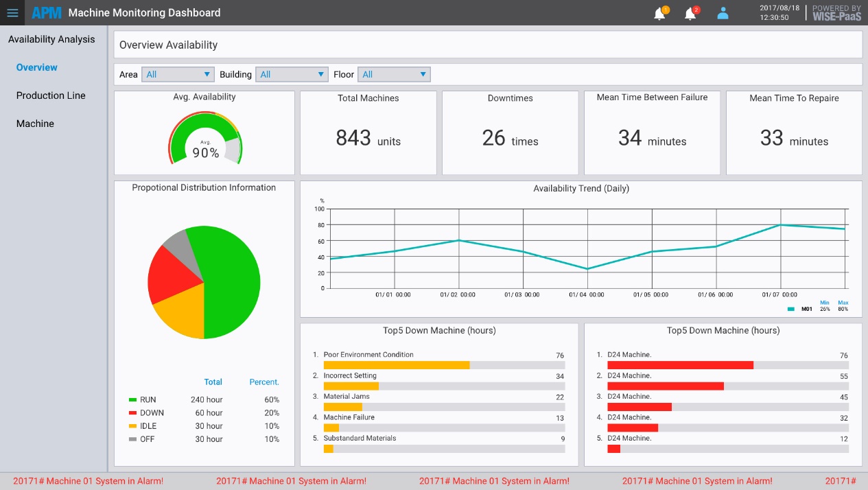The height and width of the screenshot is (490, 868).
Task: Click the Machine Failure bar
Action: point(331,428)
